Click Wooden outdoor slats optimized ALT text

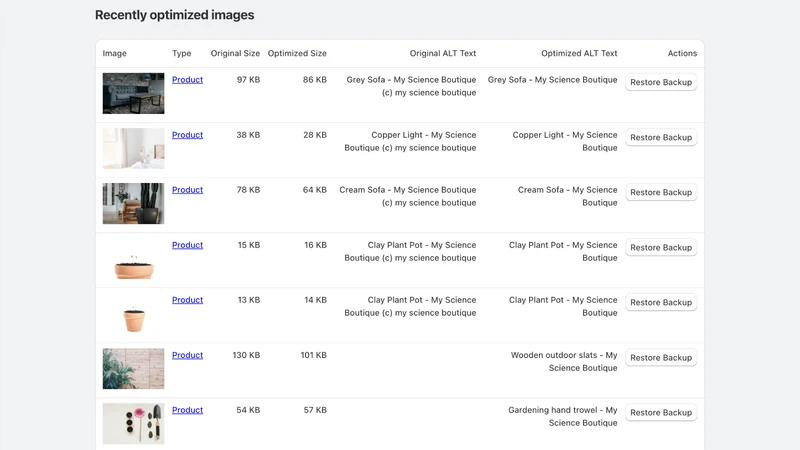[564, 362]
